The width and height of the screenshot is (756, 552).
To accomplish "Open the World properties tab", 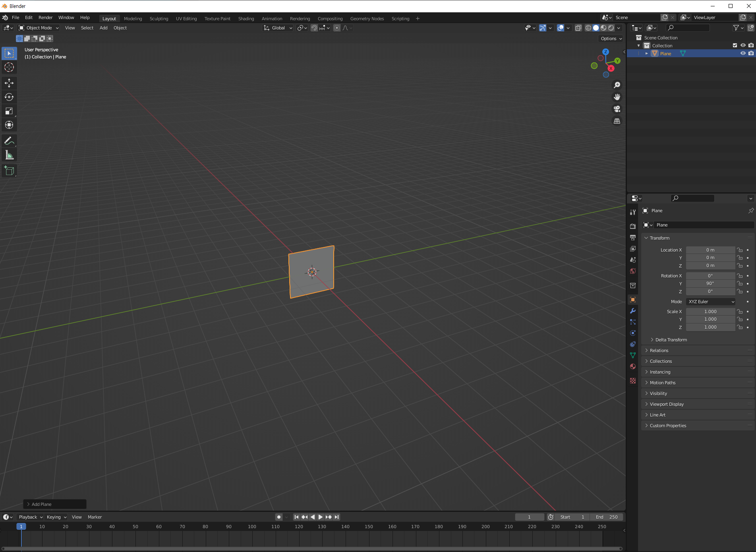I will 633,271.
